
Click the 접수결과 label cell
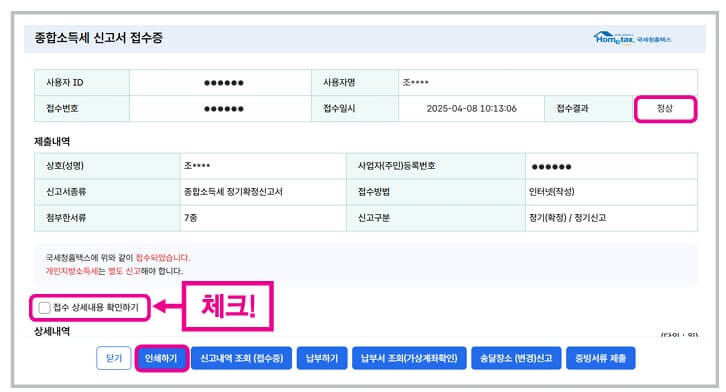click(x=589, y=109)
